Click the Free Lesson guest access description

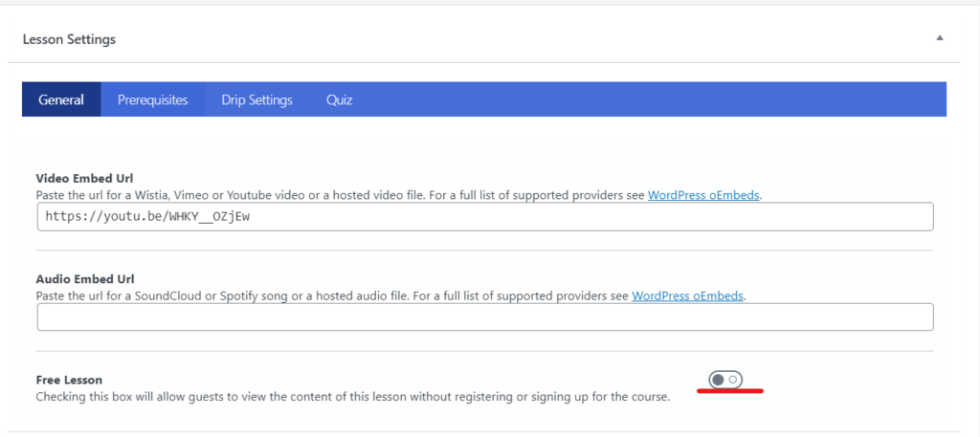(x=352, y=396)
